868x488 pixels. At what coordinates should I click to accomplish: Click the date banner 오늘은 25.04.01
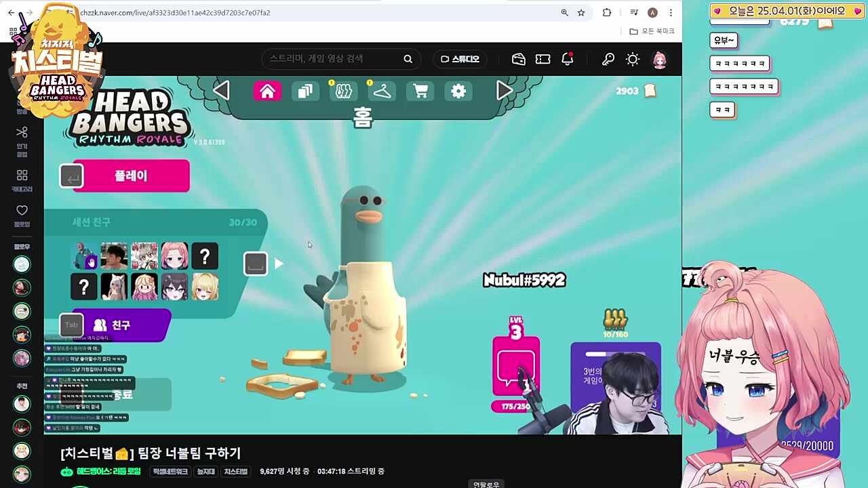(x=787, y=11)
